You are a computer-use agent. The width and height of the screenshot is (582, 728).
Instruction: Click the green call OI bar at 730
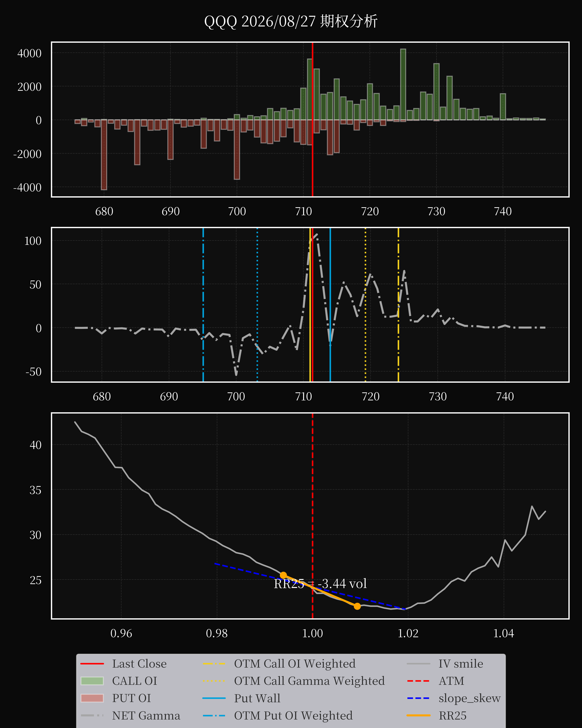436,92
